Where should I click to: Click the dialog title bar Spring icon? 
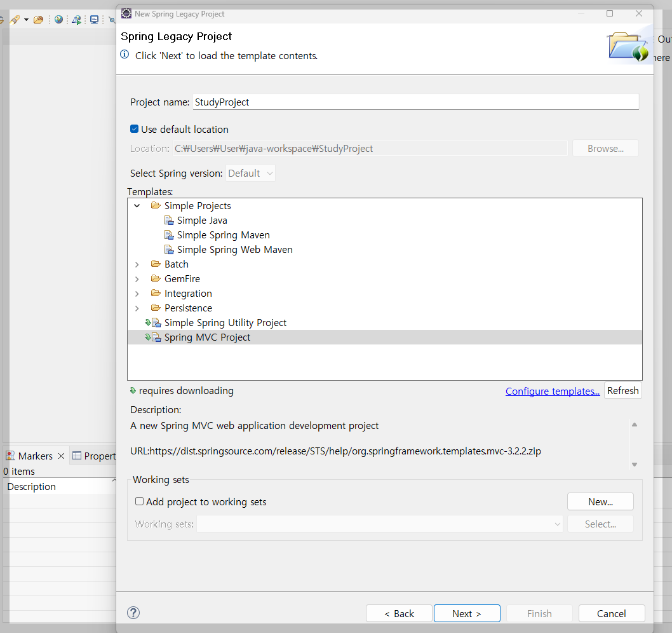point(126,13)
